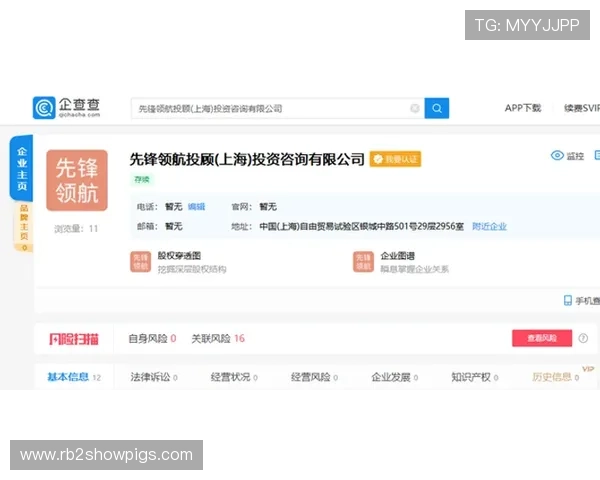The height and width of the screenshot is (480, 600).
Task: Select the 企业主页 side tab
Action: coord(21,168)
